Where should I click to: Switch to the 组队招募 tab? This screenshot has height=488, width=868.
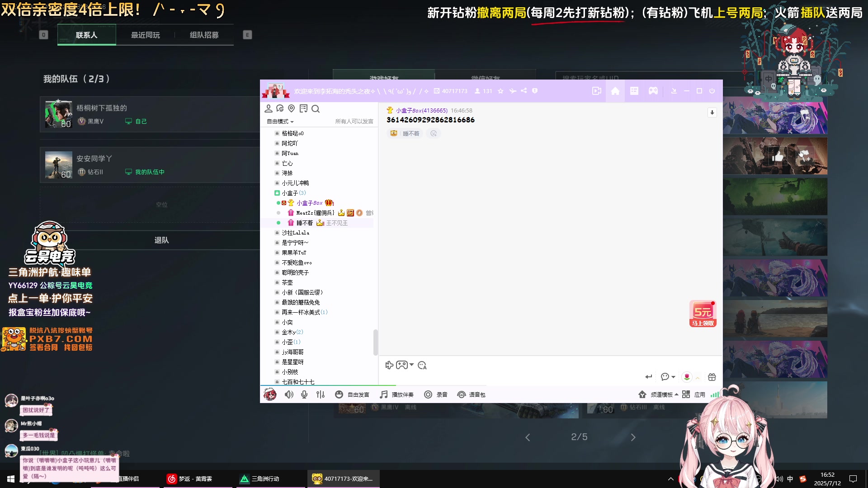coord(204,35)
